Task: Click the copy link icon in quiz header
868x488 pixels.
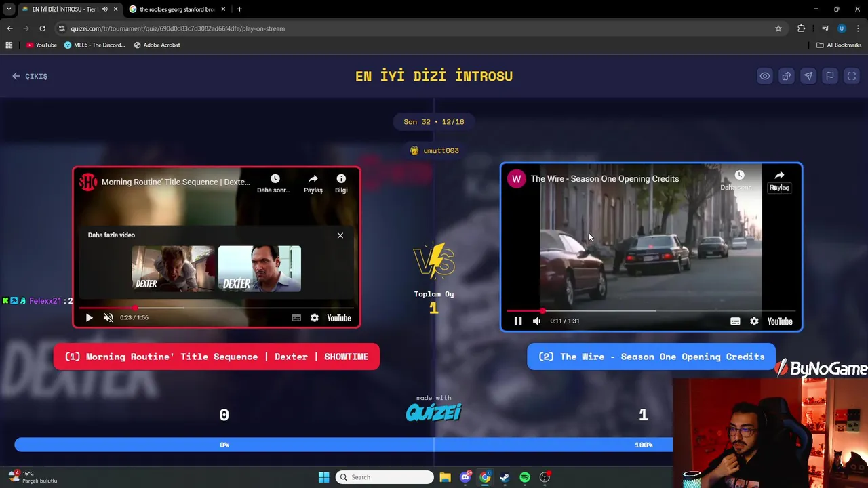Action: pos(786,76)
